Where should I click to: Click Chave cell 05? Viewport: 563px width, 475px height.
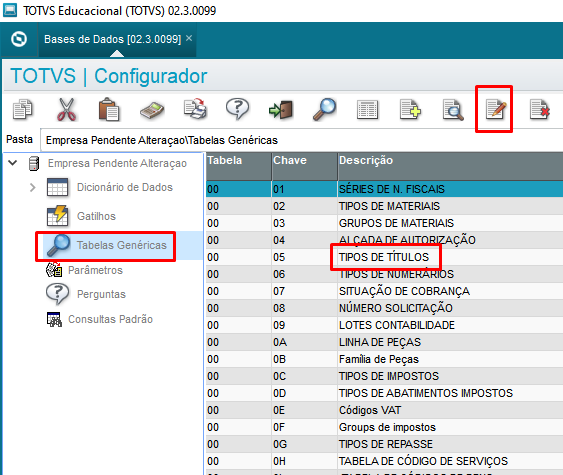(x=304, y=257)
